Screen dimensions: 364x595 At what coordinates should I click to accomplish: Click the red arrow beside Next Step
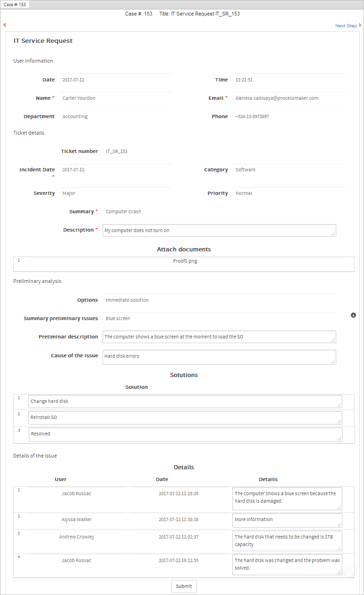coord(360,25)
